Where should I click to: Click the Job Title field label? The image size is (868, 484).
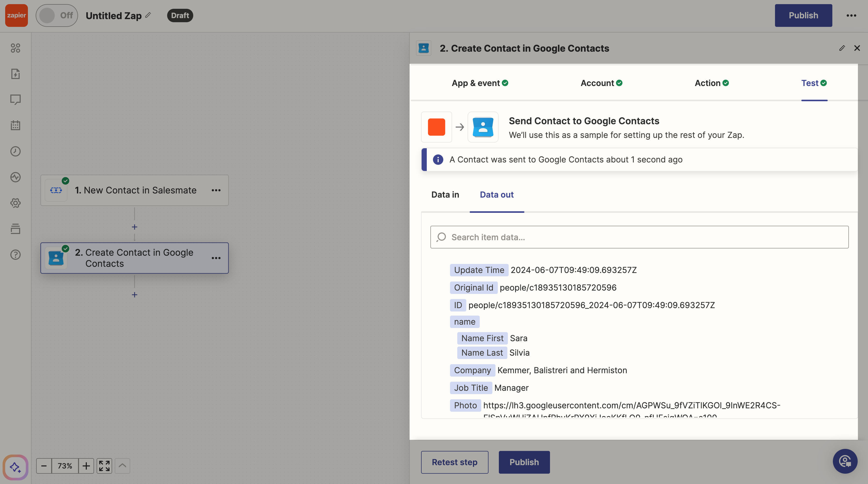click(x=471, y=388)
